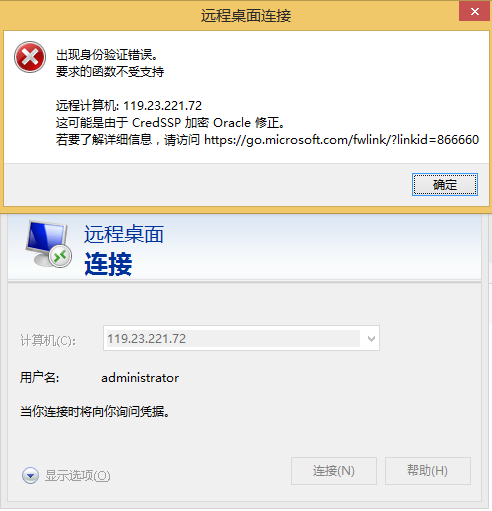Click the 出现身份验证错误 message line

coord(106,55)
